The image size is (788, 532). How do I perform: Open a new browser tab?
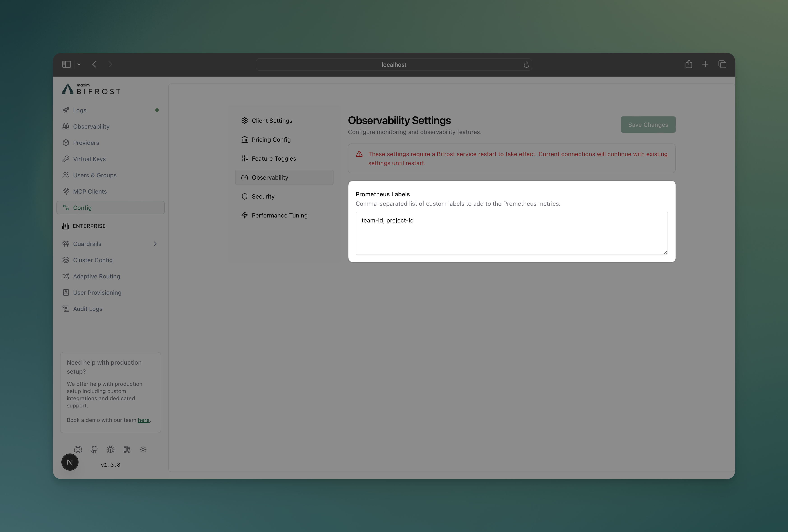705,65
